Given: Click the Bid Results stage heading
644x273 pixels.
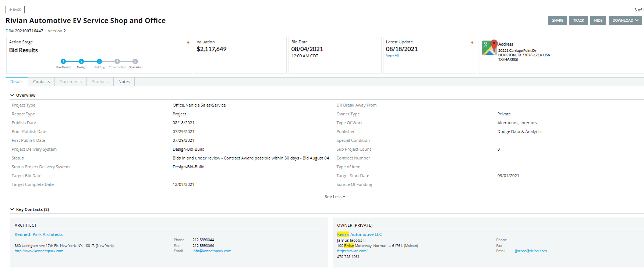Looking at the screenshot, I should pyautogui.click(x=24, y=50).
